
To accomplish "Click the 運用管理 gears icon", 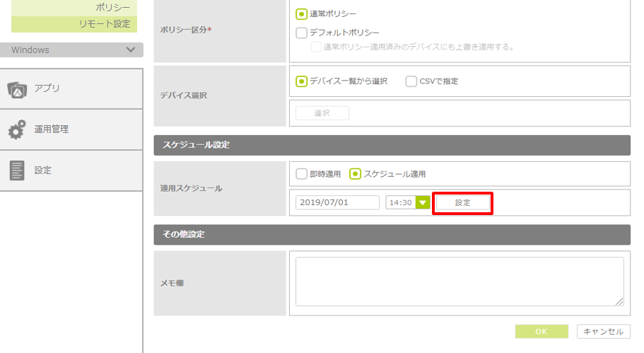I will click(17, 130).
